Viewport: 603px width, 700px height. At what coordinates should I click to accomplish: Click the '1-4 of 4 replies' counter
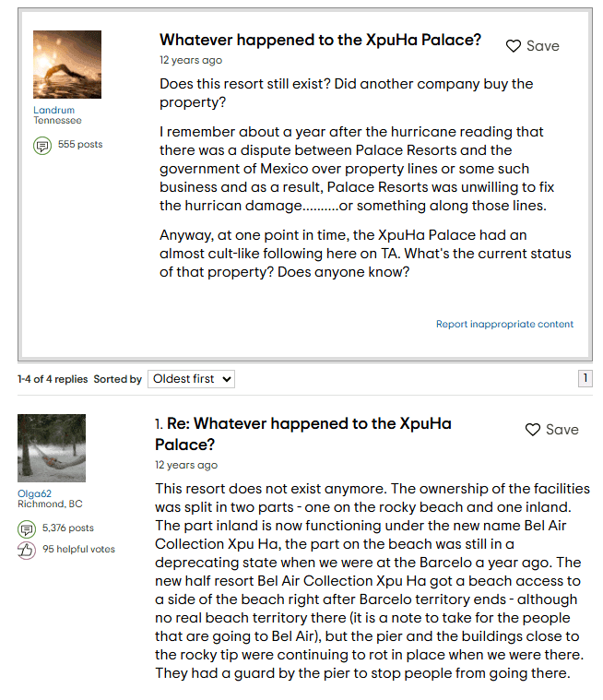[53, 379]
